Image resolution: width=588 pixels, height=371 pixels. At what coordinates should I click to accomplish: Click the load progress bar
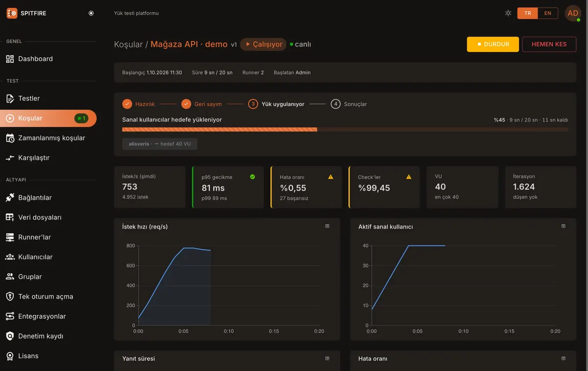click(345, 130)
